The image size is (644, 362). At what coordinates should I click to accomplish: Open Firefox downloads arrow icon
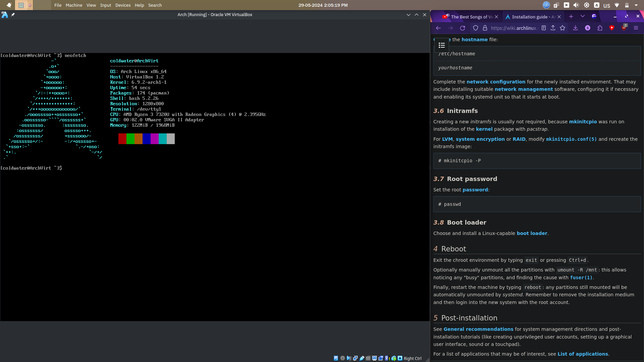click(x=575, y=28)
